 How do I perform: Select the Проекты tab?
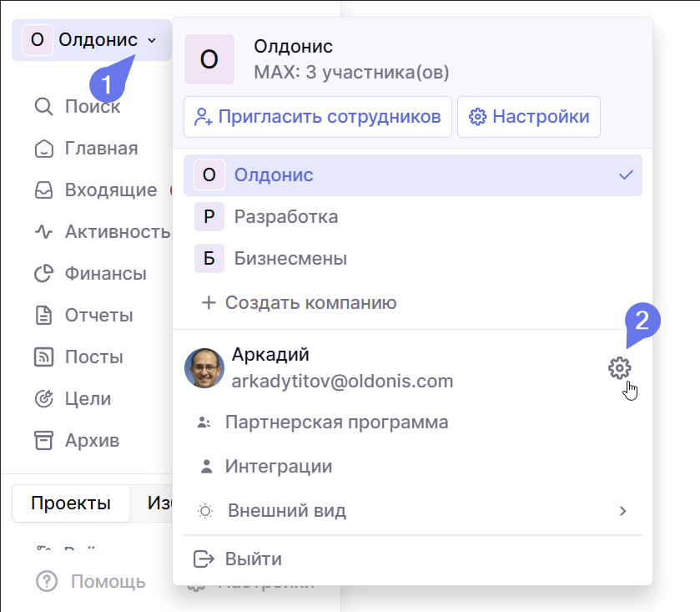click(x=71, y=503)
